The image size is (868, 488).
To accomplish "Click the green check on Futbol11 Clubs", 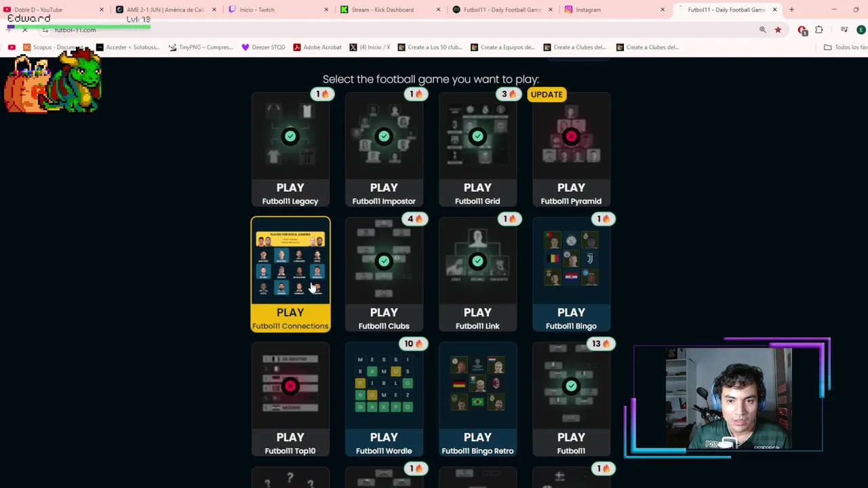I will pyautogui.click(x=384, y=261).
